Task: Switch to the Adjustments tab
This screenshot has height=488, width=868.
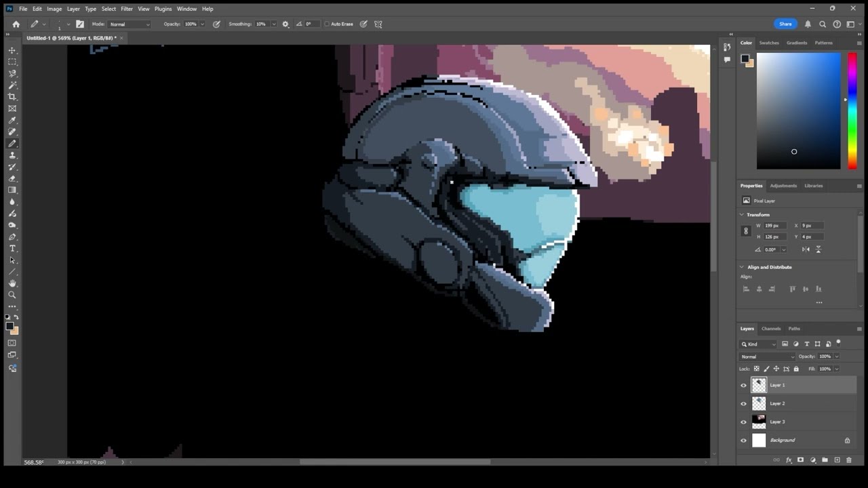Action: 783,186
